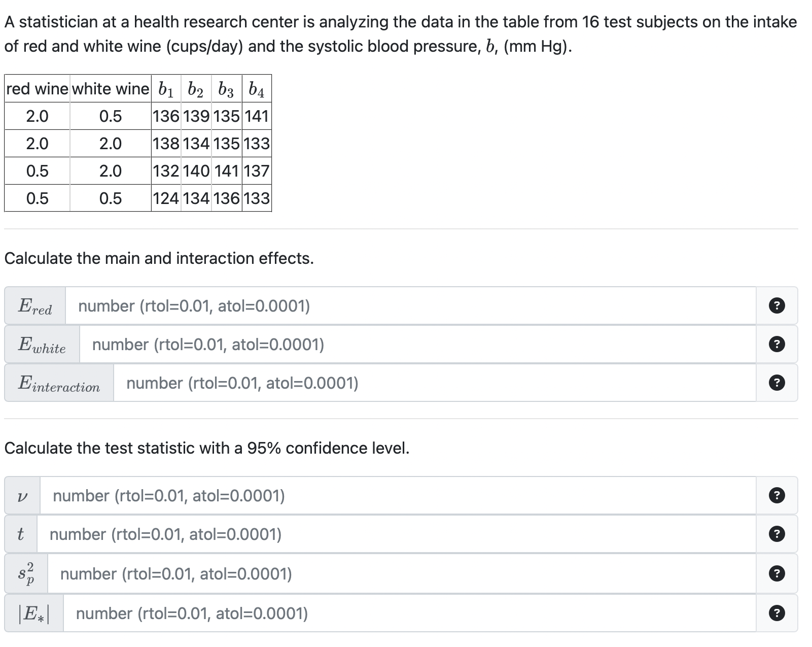Click the table cell containing 124
Screen dimensions: 812x647
166,198
